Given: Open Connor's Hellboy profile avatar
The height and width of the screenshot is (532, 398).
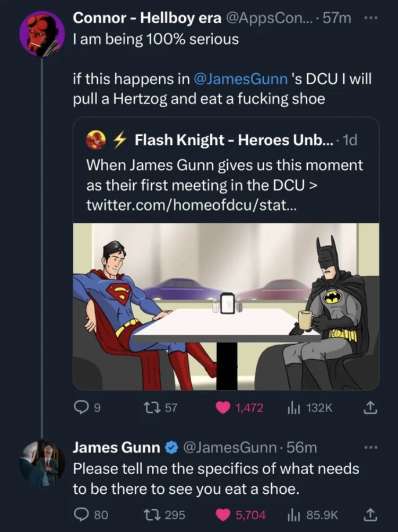Looking at the screenshot, I should (x=42, y=34).
